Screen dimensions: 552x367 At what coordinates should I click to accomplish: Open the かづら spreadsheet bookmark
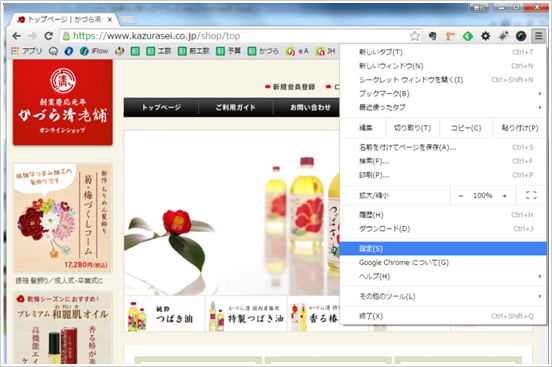tap(263, 51)
